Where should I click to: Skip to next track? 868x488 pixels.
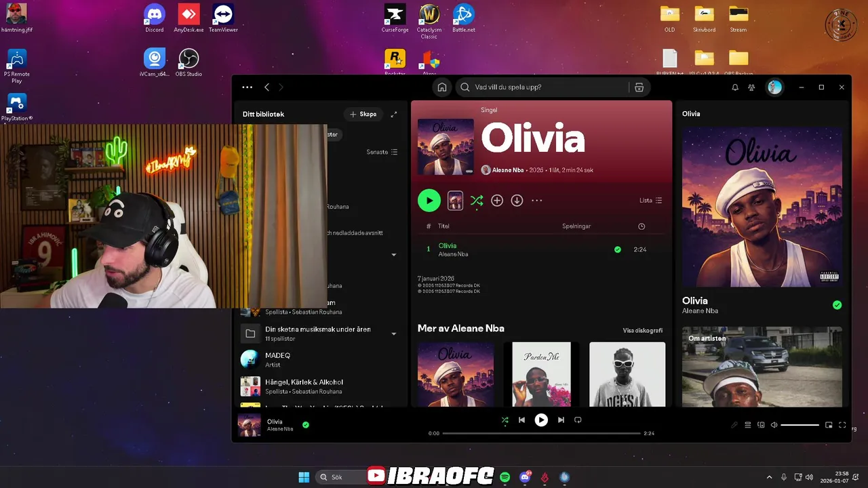(x=561, y=420)
